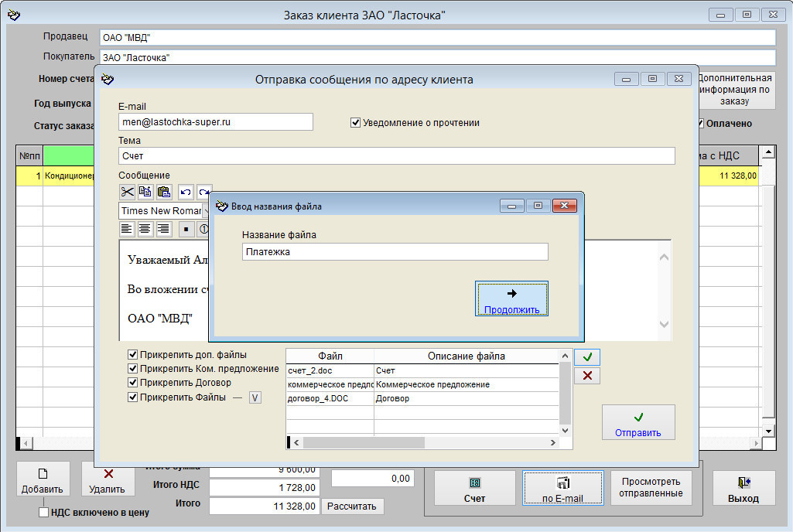This screenshot has height=532, width=793.
Task: Click the 'Название файла' input field
Action: coord(395,252)
